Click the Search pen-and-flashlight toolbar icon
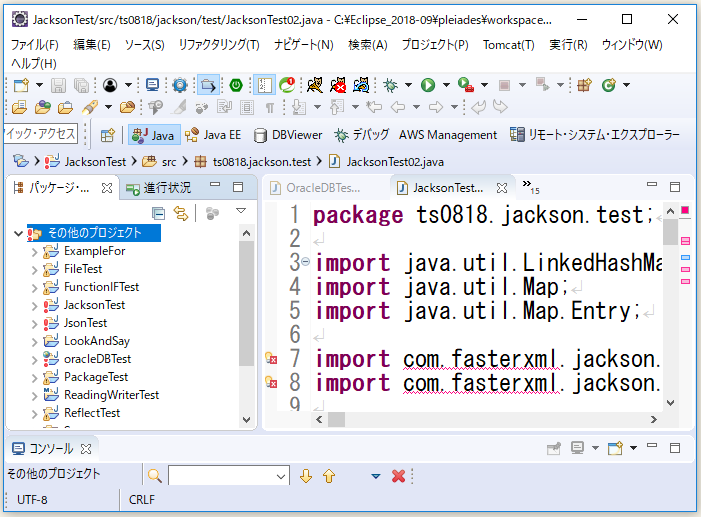Screen dimensions: 701x517 tap(90, 107)
